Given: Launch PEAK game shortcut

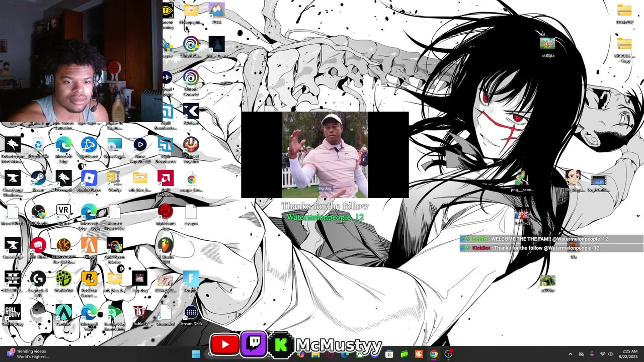Looking at the screenshot, I should [x=216, y=14].
